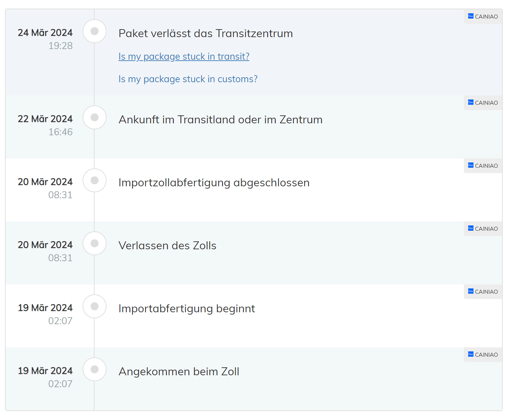
Task: Click the 'Paket verlässt das Transitzentrum' status text
Action: click(x=205, y=33)
